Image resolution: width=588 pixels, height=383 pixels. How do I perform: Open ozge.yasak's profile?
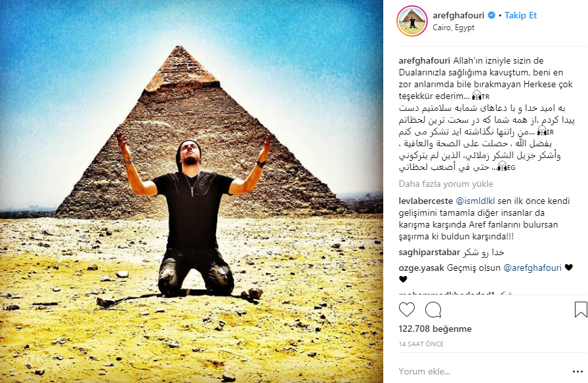tap(421, 268)
